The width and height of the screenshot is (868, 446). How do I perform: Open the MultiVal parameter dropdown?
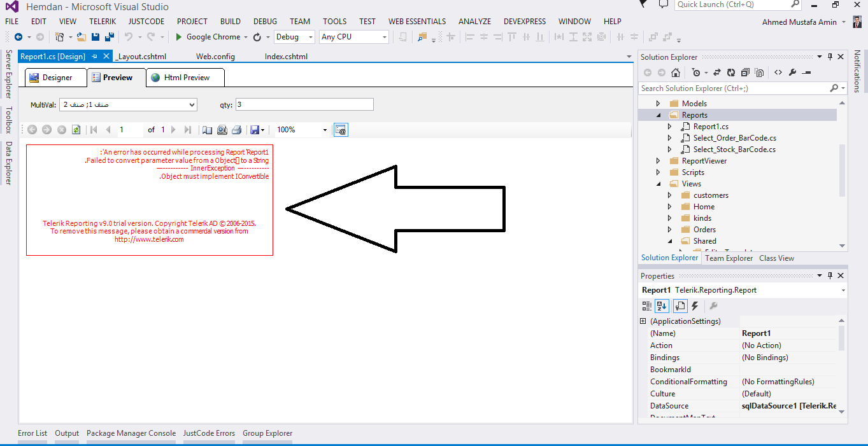192,104
